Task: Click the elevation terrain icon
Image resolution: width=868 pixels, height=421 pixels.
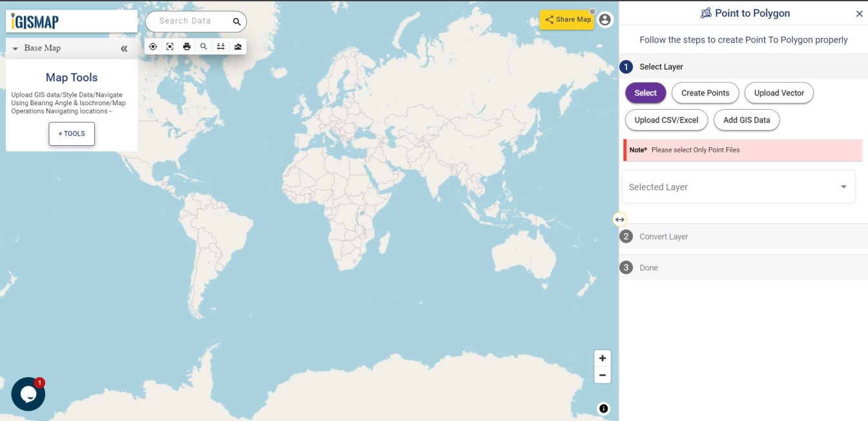Action: (237, 46)
